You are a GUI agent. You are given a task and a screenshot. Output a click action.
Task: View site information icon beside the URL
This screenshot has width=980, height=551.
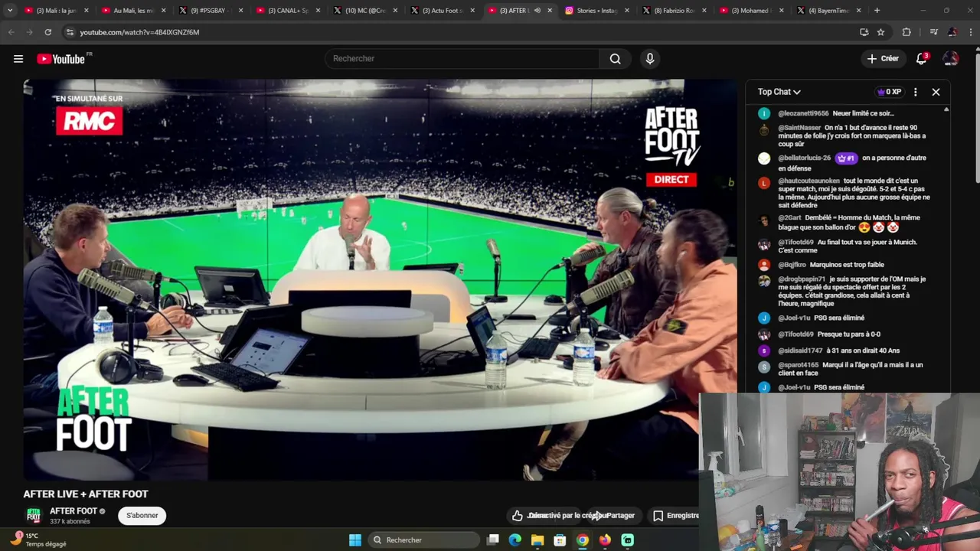pyautogui.click(x=70, y=32)
